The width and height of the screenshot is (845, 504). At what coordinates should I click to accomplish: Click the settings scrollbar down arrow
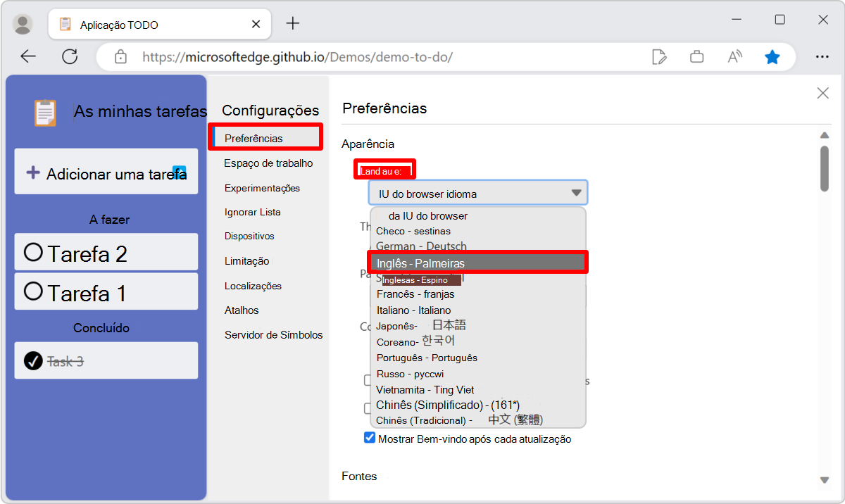tap(825, 480)
